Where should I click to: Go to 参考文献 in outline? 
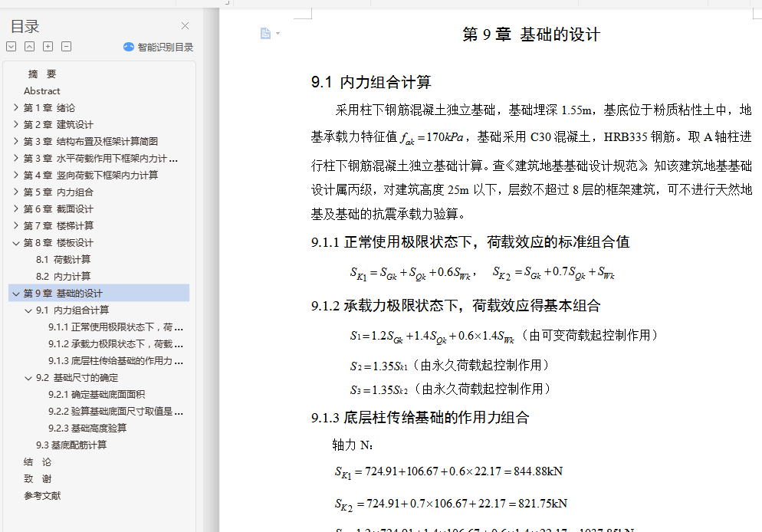tap(42, 495)
